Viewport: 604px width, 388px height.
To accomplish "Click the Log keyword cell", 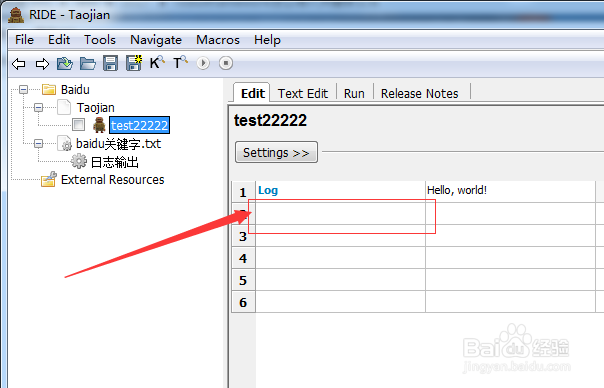I will point(340,191).
